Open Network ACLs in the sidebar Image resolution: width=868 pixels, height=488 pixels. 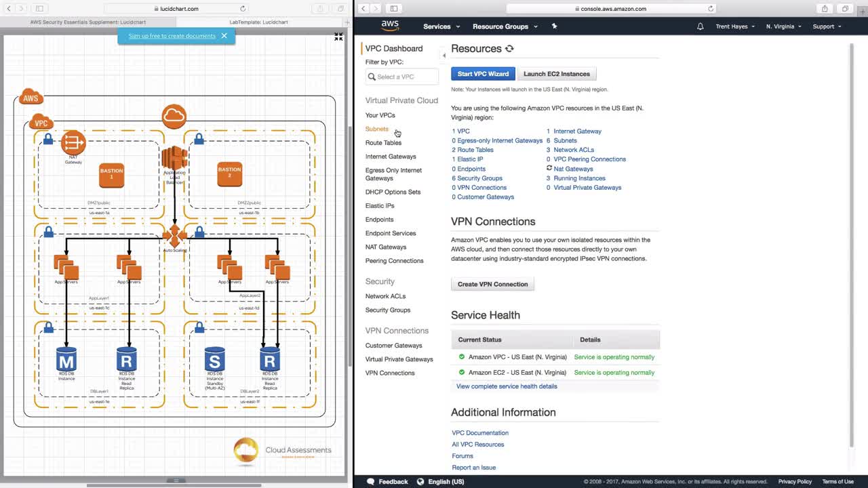click(x=385, y=296)
